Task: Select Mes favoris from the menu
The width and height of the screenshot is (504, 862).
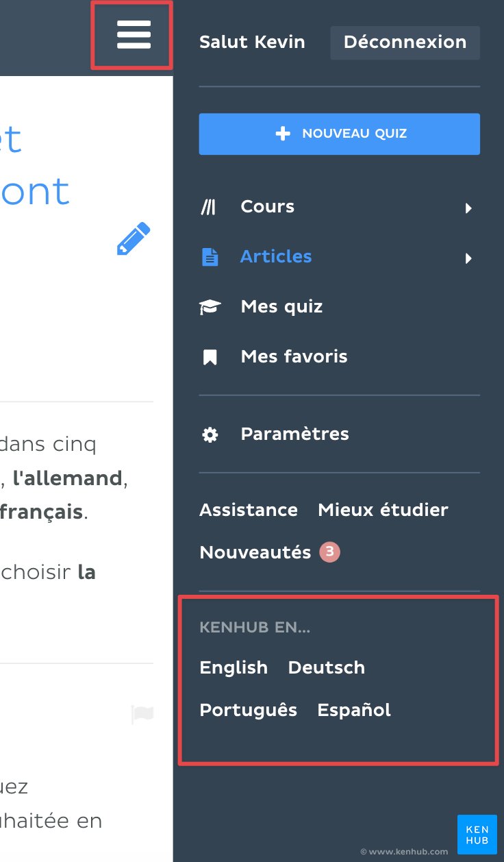Action: [293, 356]
